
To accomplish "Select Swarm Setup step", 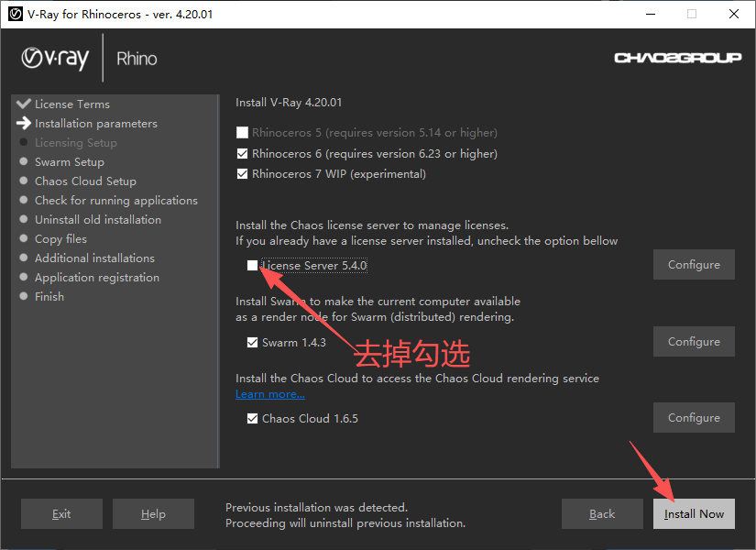I will point(70,162).
